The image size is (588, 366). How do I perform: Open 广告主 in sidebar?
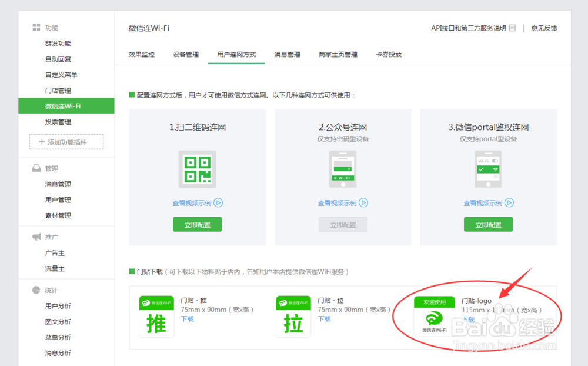[55, 253]
